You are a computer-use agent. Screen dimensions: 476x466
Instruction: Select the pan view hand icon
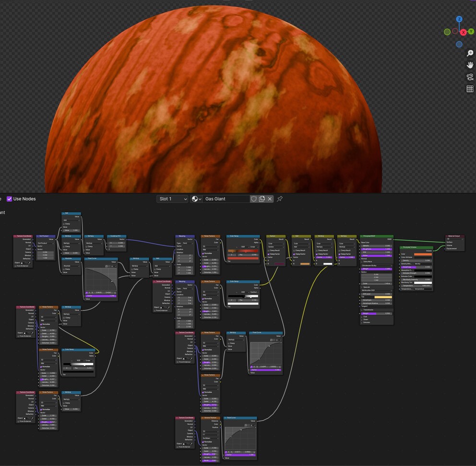coord(470,65)
